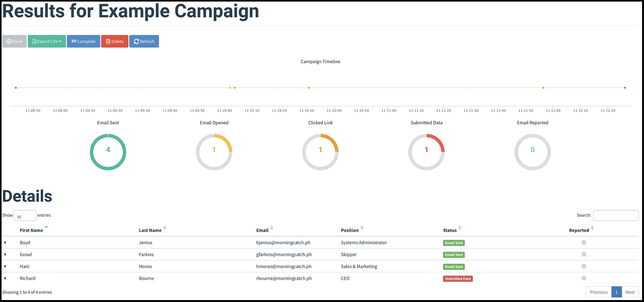This screenshot has height=302, width=644.
Task: Mark the campaign as Complete
Action: [83, 41]
